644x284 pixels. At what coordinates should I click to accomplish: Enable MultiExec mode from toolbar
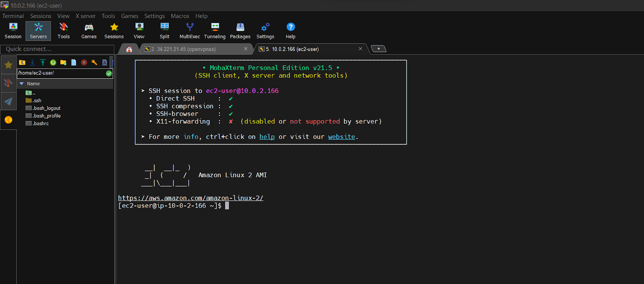(190, 31)
